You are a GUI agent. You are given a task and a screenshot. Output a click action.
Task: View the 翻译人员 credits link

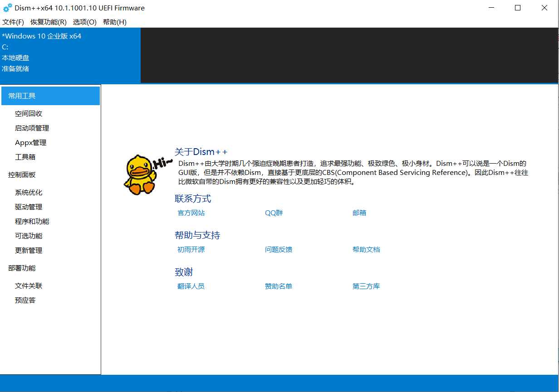[x=191, y=286]
